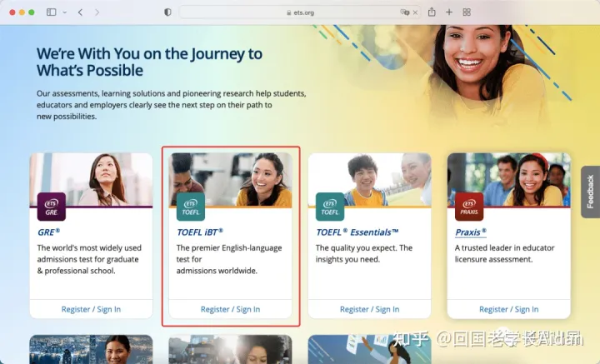This screenshot has height=364, width=600.
Task: Click the GRE logo badge
Action: 52,207
